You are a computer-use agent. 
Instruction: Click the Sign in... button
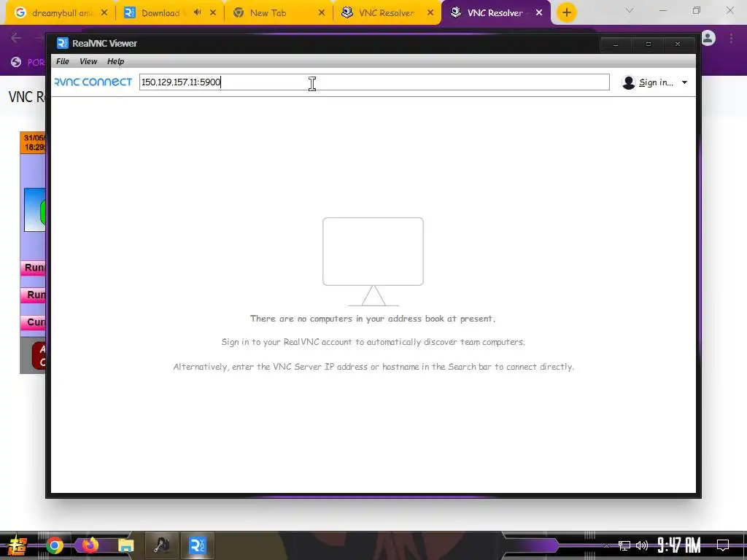tap(656, 82)
